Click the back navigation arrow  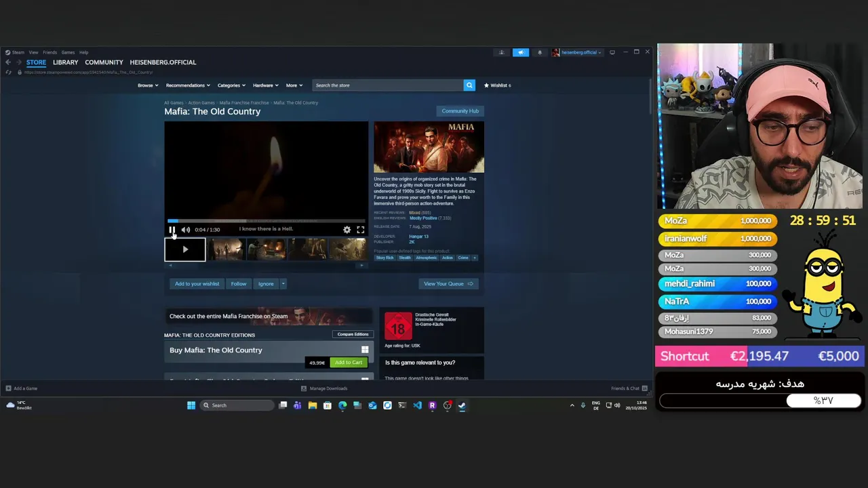8,62
